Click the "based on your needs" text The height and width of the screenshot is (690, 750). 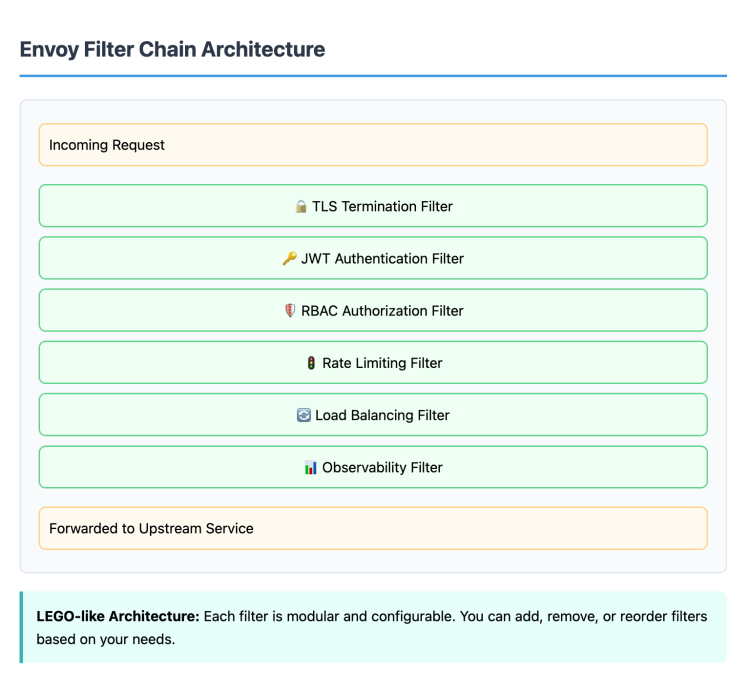tap(105, 638)
